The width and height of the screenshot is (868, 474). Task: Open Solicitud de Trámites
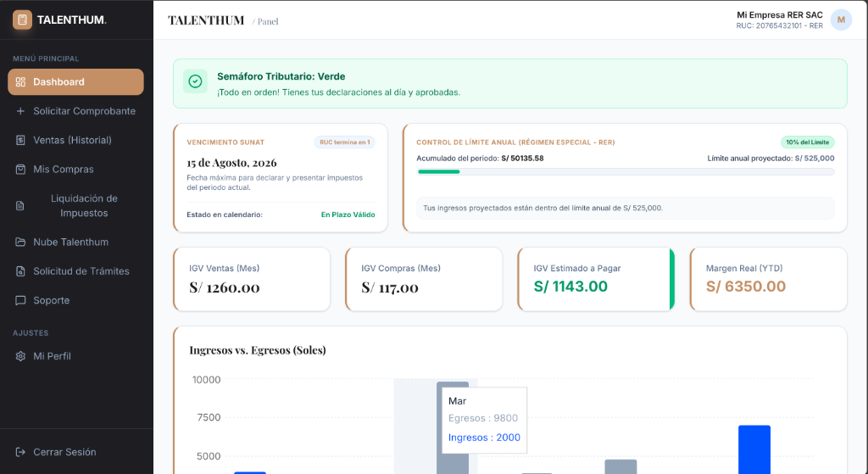75,271
